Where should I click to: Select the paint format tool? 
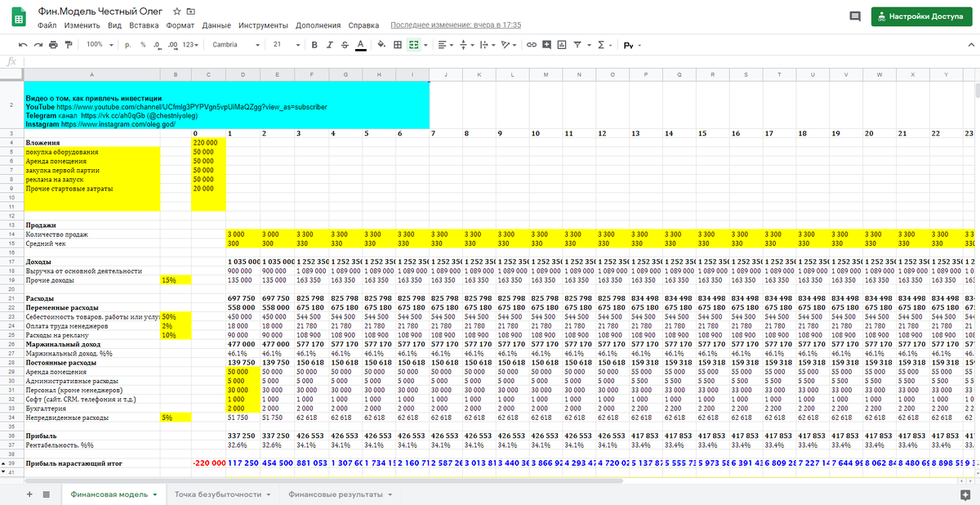(x=68, y=45)
